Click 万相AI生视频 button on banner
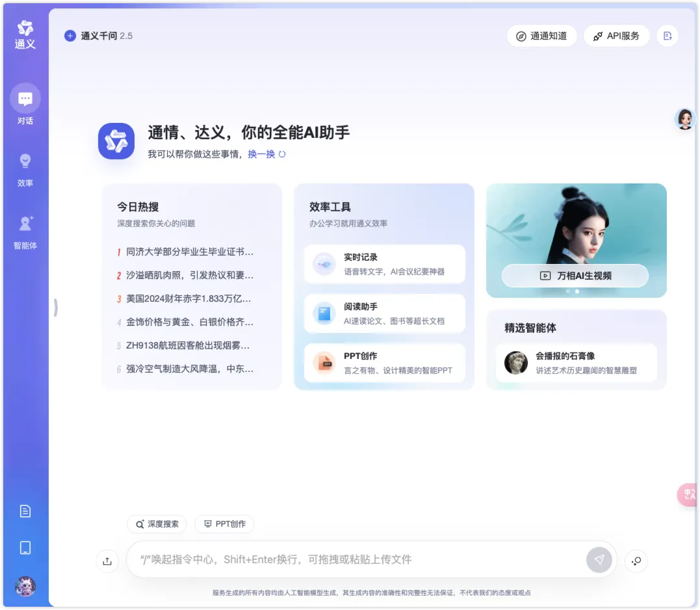The image size is (700, 610). pyautogui.click(x=575, y=276)
